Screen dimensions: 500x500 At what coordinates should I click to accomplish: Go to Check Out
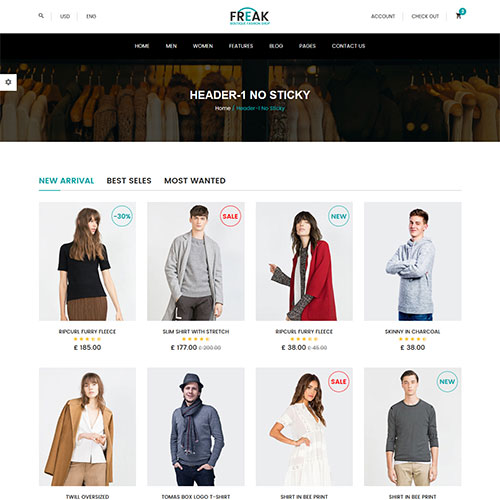pos(425,16)
